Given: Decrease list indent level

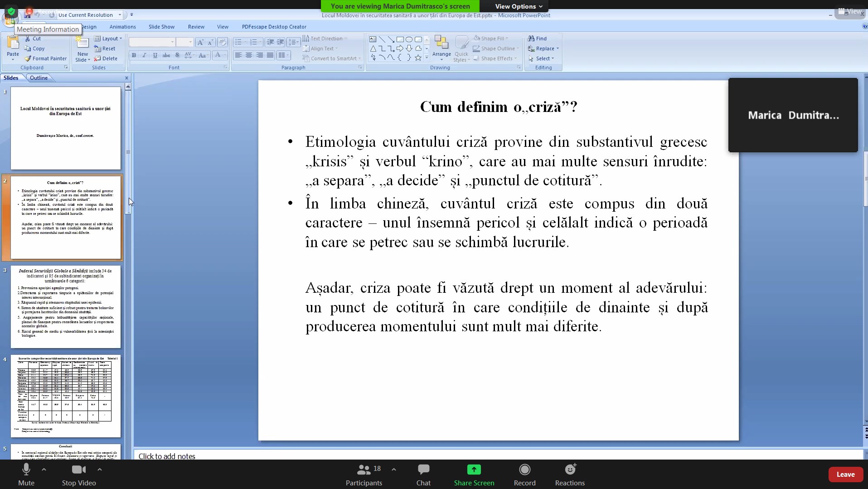Looking at the screenshot, I should point(270,42).
